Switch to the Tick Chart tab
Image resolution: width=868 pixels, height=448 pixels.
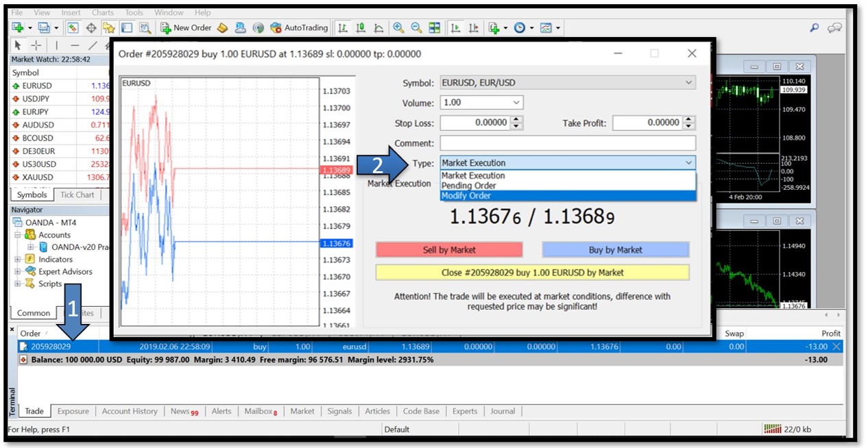pos(77,195)
